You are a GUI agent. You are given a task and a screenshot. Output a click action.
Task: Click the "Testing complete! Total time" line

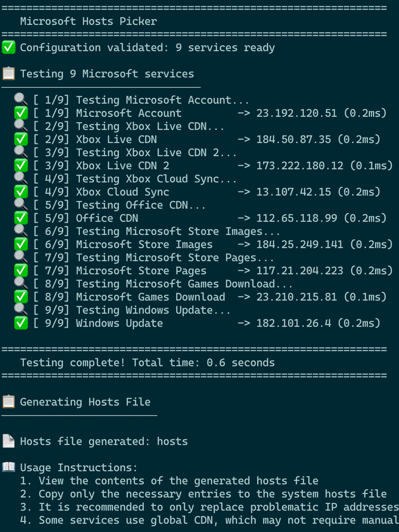pos(147,362)
